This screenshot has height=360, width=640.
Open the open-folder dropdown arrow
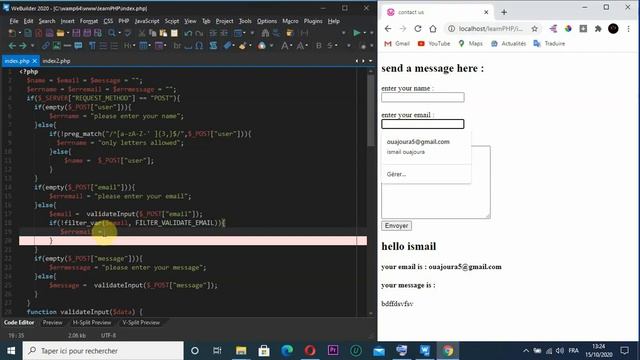click(x=68, y=33)
